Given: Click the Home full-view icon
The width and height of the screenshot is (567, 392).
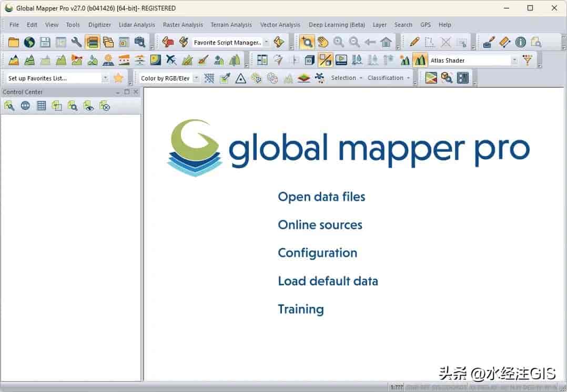Looking at the screenshot, I should [386, 42].
